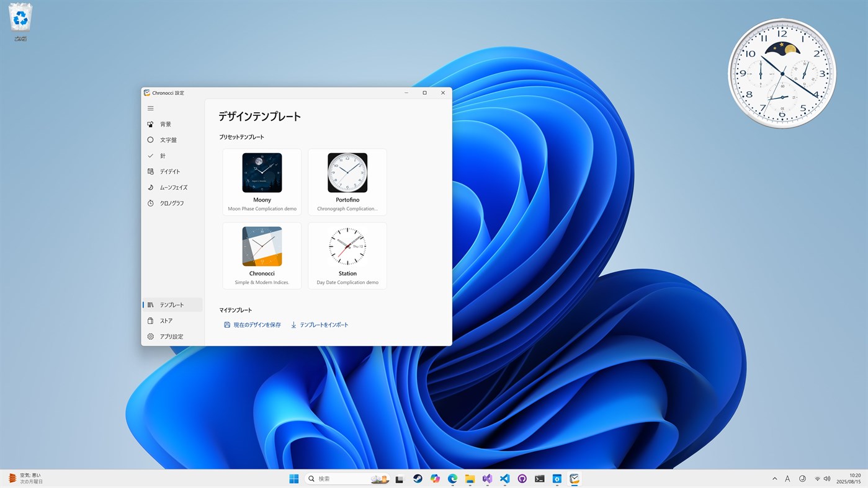Toggle the hamburger navigation menu in Chronocci

click(x=150, y=109)
